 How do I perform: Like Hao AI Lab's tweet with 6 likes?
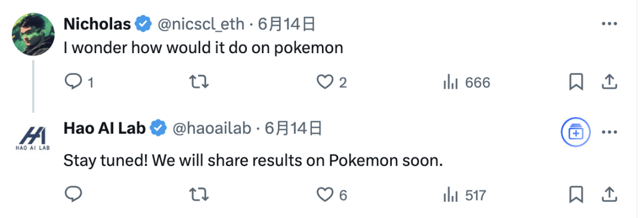click(x=332, y=195)
